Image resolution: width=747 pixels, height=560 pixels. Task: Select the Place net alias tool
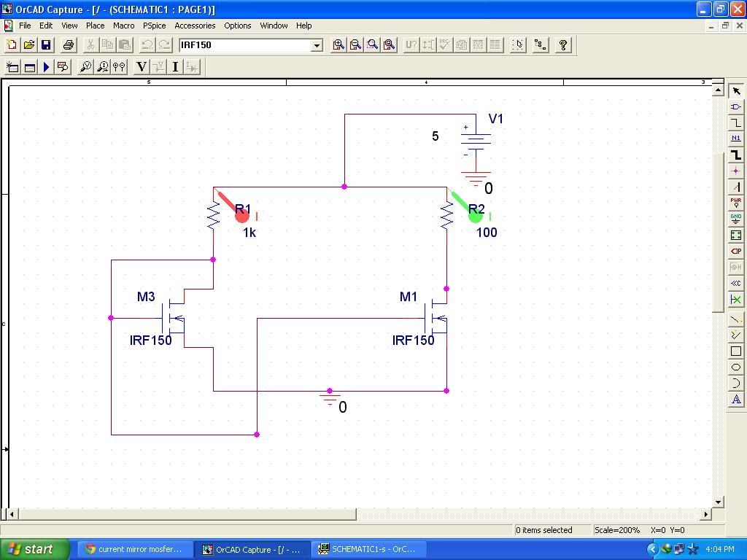click(737, 139)
